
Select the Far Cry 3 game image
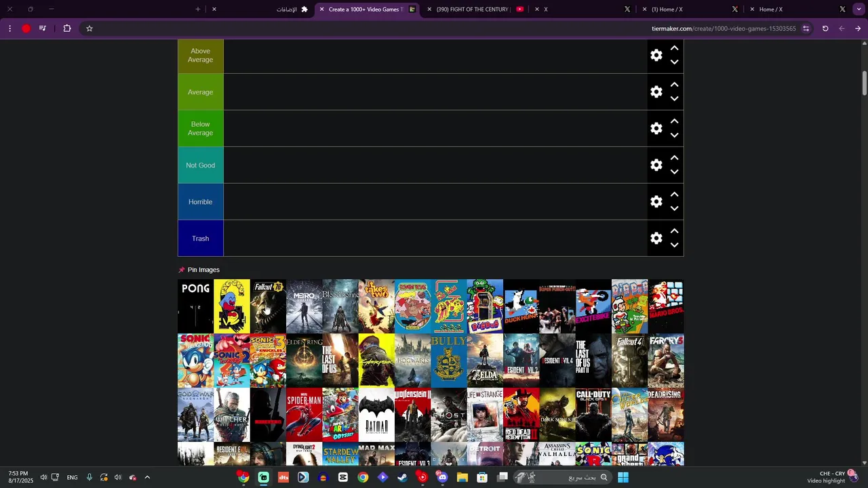click(666, 361)
